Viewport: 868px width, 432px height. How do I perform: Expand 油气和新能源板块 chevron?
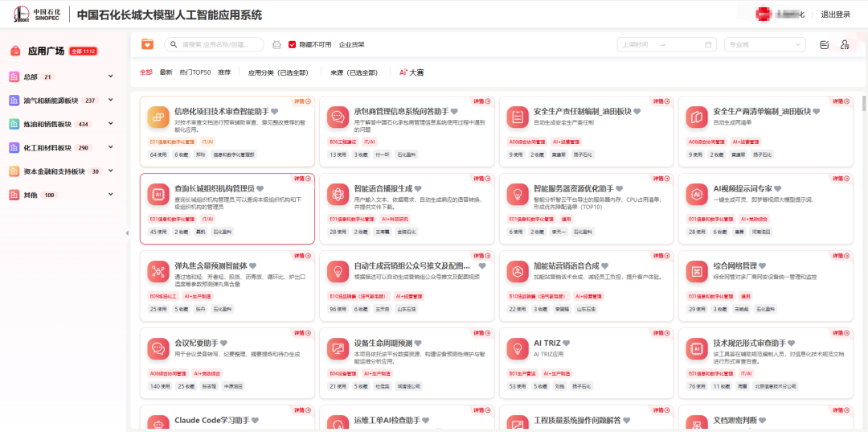point(111,101)
